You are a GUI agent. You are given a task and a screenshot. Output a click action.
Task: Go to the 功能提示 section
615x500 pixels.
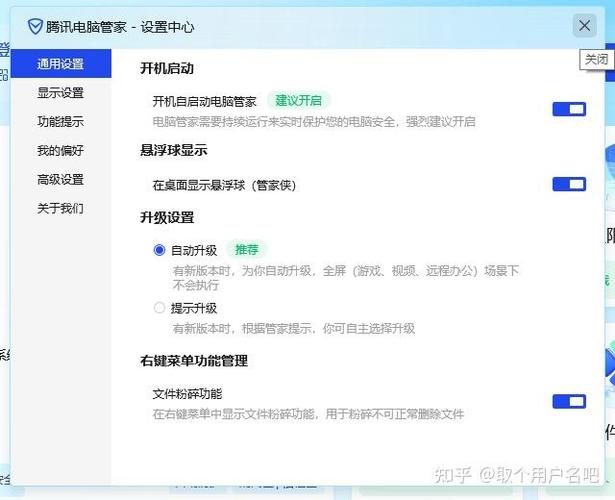60,122
